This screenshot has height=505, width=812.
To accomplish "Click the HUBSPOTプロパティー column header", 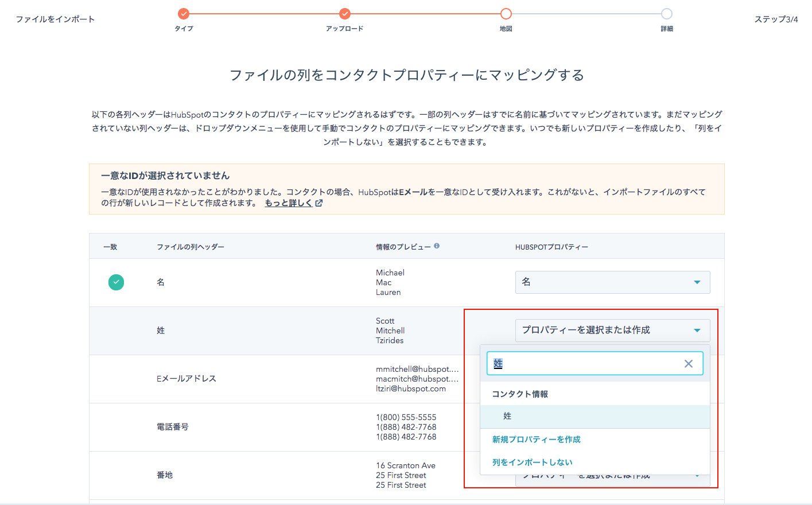I will point(551,247).
